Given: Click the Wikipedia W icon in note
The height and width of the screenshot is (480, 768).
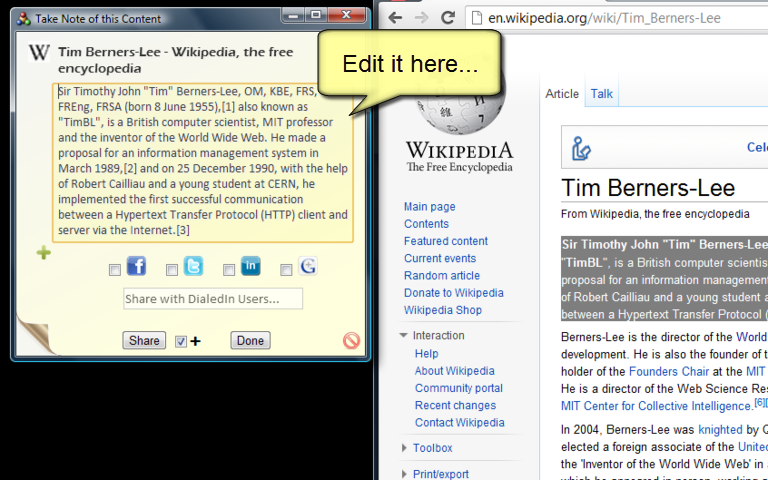Looking at the screenshot, I should pos(39,52).
